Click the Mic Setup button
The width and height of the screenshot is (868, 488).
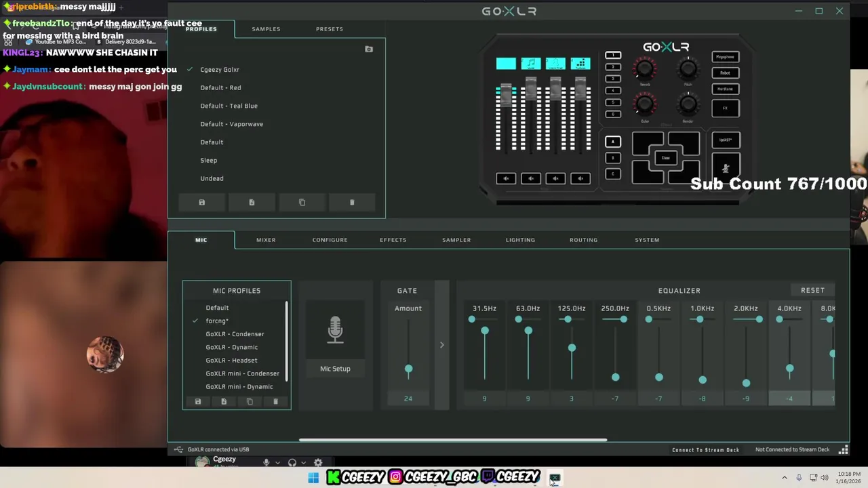point(335,369)
